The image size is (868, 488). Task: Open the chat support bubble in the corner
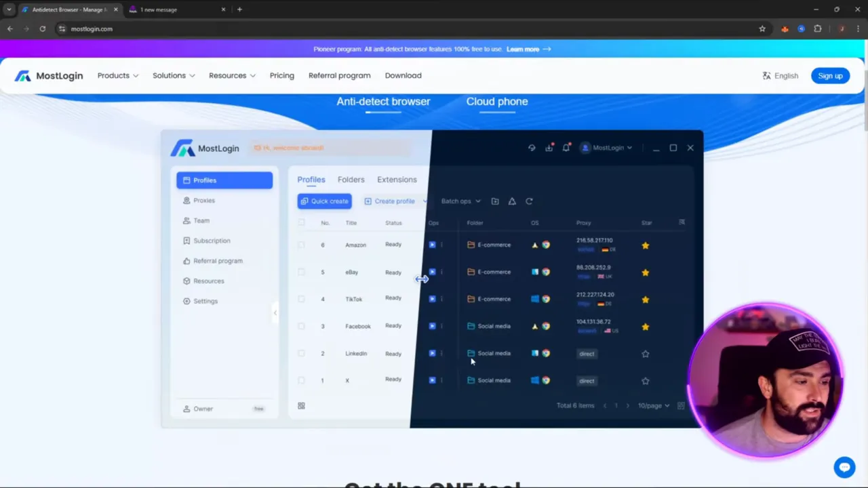point(844,466)
